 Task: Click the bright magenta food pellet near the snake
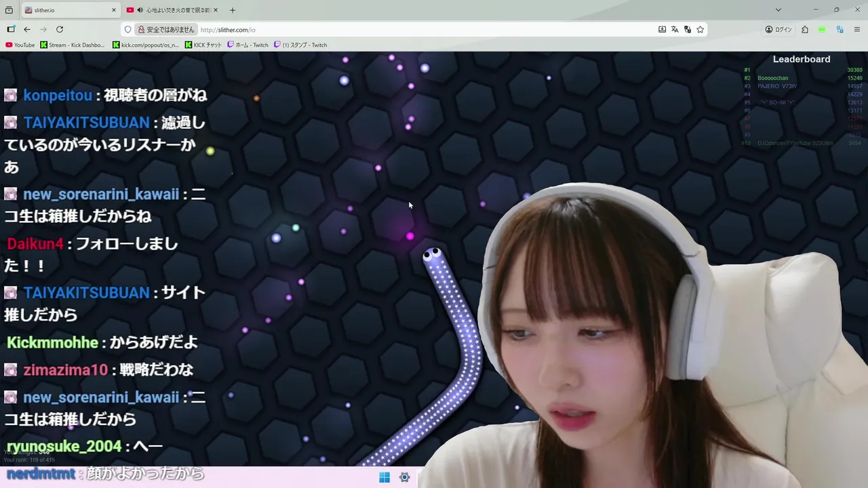coord(410,236)
